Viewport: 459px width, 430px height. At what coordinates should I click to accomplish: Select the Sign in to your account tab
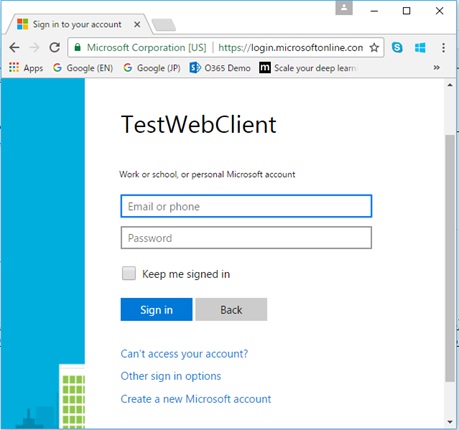coord(77,24)
